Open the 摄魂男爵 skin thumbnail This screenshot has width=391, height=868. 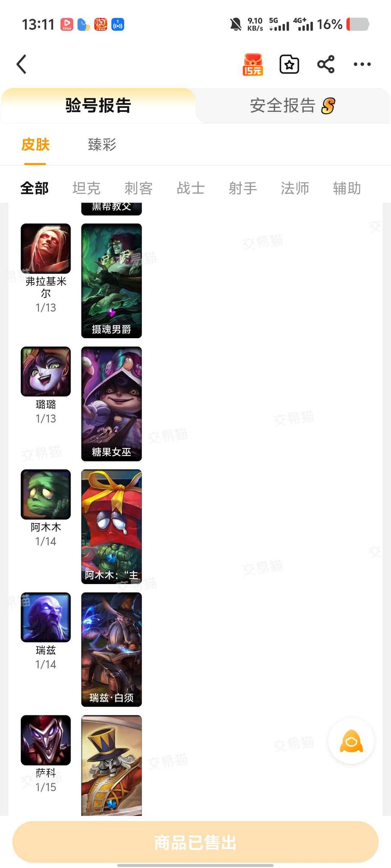pos(112,281)
